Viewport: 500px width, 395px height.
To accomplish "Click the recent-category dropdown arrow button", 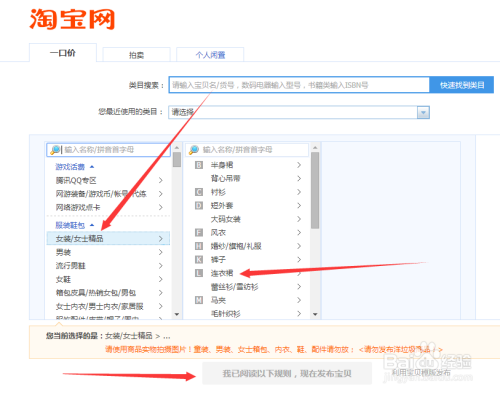I will [x=423, y=112].
